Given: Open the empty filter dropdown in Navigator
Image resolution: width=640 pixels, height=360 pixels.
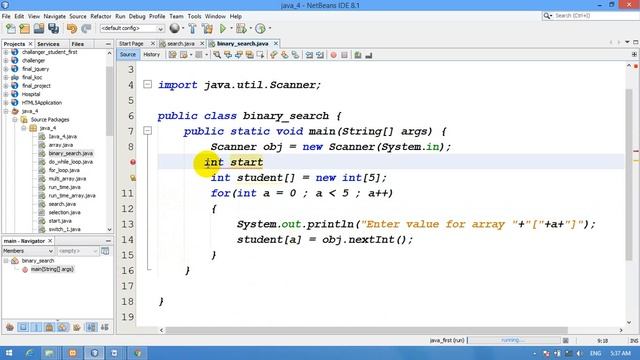Looking at the screenshot, I should (77, 251).
